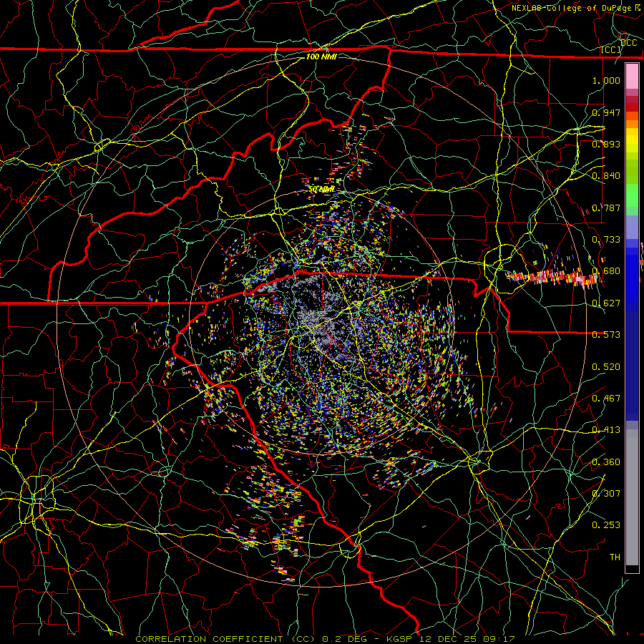Click the KGSP radar site identifier
Image resolution: width=644 pixels, height=644 pixels.
(x=399, y=639)
